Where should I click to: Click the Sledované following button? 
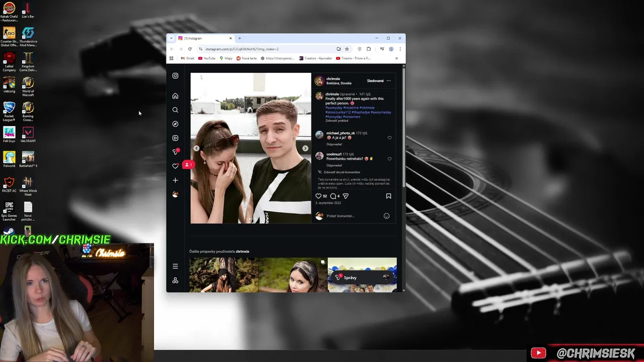tap(375, 81)
